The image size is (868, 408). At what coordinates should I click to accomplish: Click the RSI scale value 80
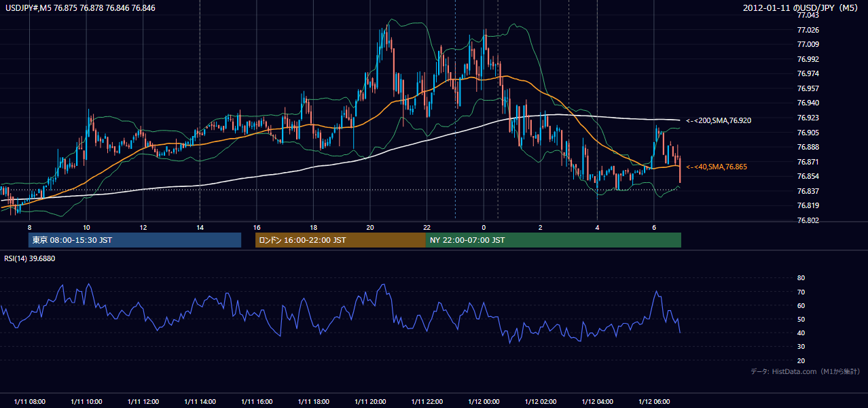[801, 278]
